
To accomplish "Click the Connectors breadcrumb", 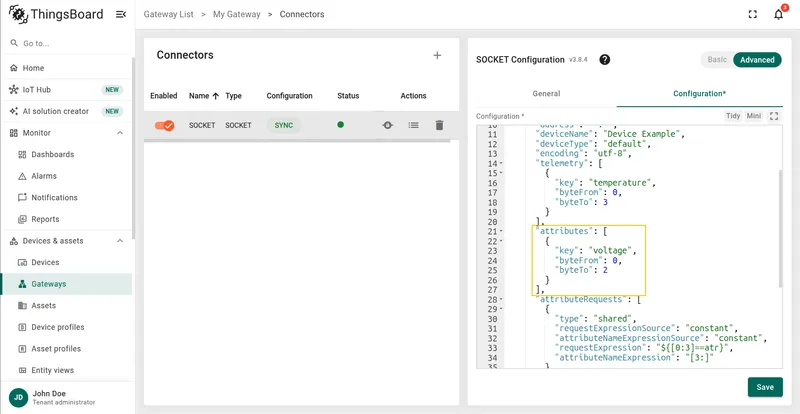I will (302, 14).
